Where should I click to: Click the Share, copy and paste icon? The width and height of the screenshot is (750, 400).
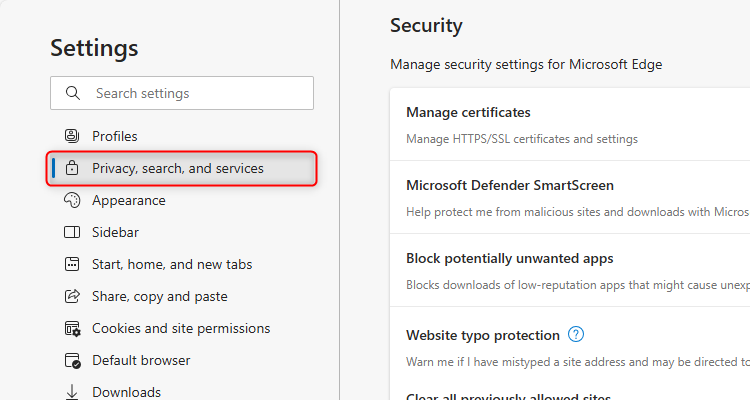coord(71,296)
